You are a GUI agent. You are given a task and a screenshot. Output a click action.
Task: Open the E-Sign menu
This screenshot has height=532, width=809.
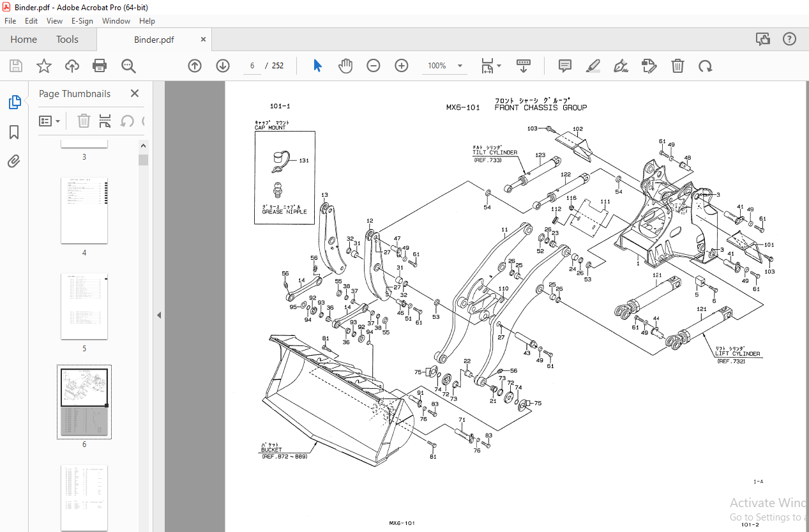[x=82, y=21]
